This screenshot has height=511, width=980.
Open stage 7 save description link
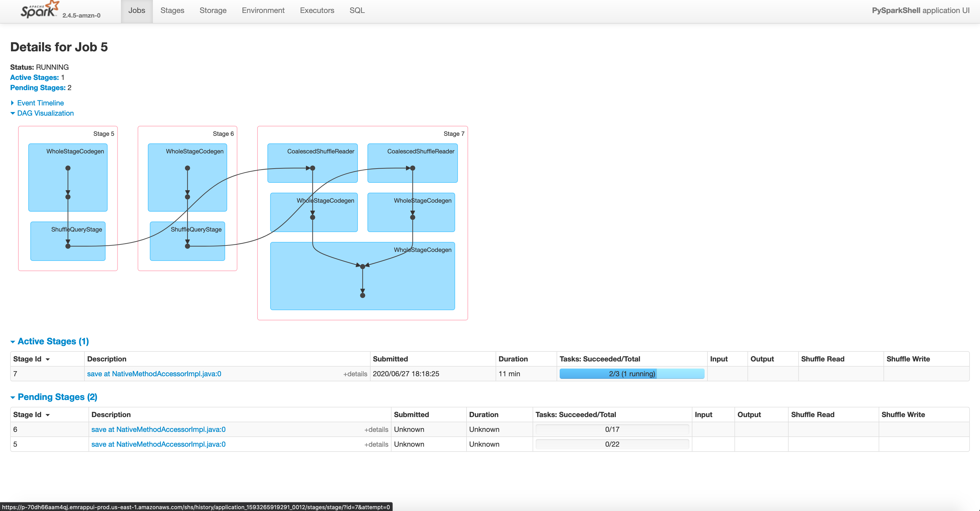click(x=154, y=374)
